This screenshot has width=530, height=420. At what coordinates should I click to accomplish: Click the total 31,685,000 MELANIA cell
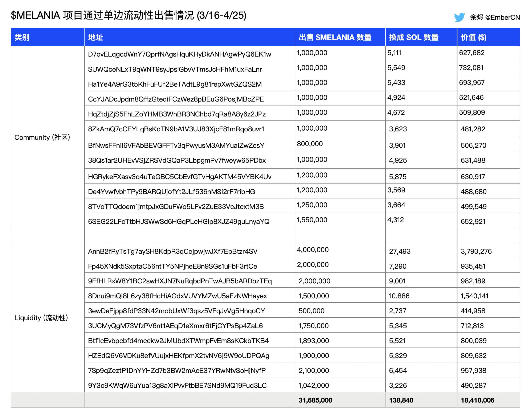(315, 400)
